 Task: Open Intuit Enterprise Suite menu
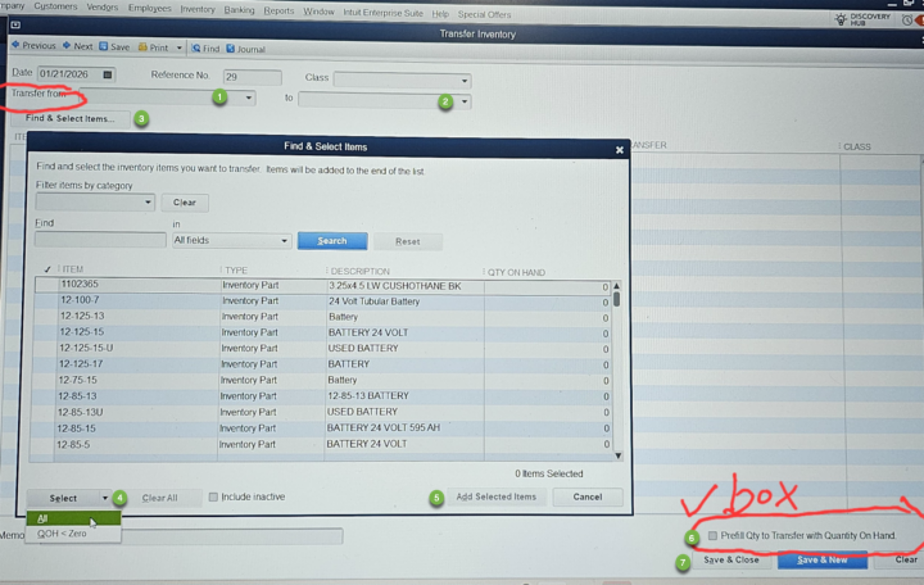pyautogui.click(x=383, y=13)
